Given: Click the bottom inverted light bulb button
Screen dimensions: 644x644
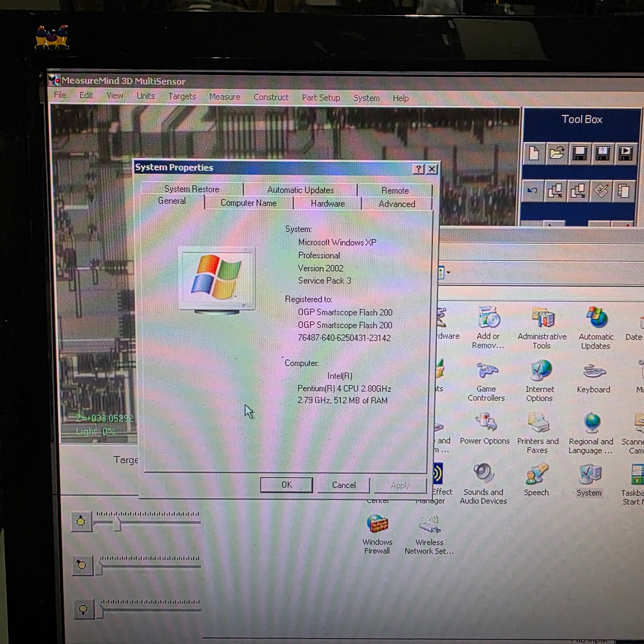Looking at the screenshot, I should click(84, 609).
